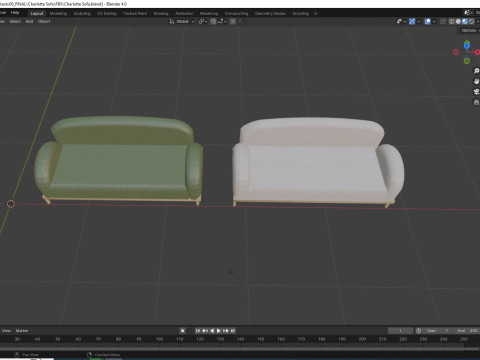Screen dimensions: 480x360
Task: Open the viewport Select menu
Action: pyautogui.click(x=15, y=21)
